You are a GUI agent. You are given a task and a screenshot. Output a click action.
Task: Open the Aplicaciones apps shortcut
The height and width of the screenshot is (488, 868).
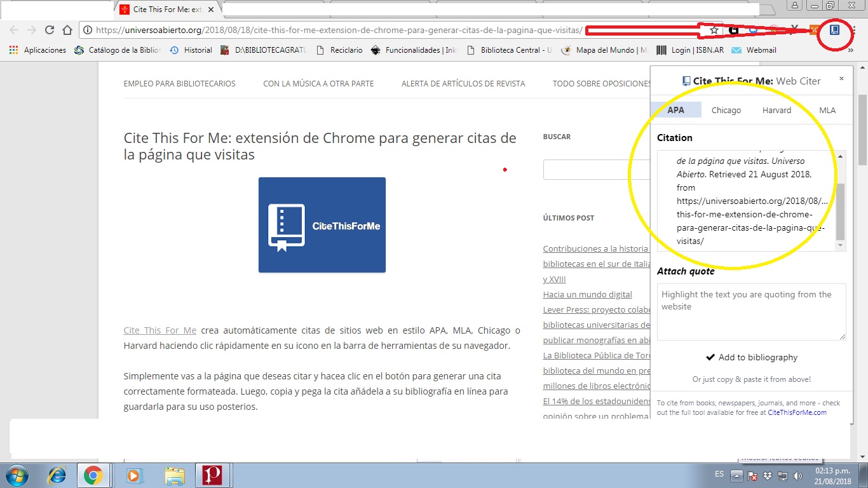coord(37,50)
